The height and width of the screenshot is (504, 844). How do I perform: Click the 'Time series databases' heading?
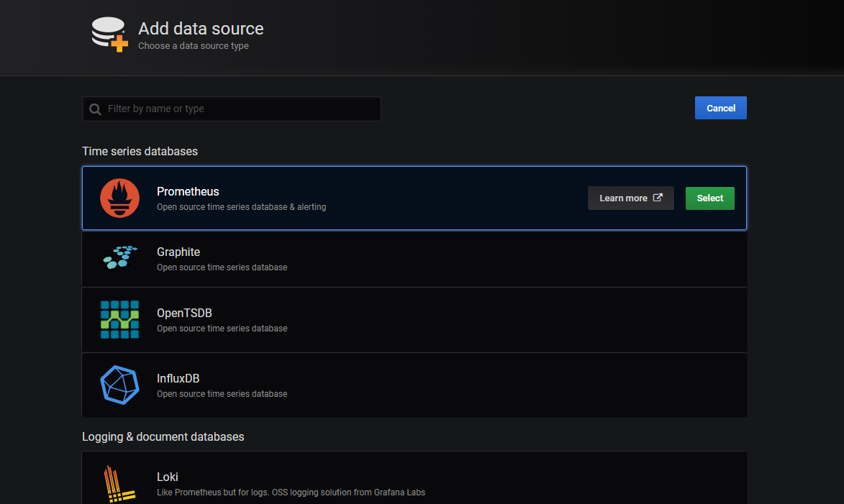coord(140,151)
